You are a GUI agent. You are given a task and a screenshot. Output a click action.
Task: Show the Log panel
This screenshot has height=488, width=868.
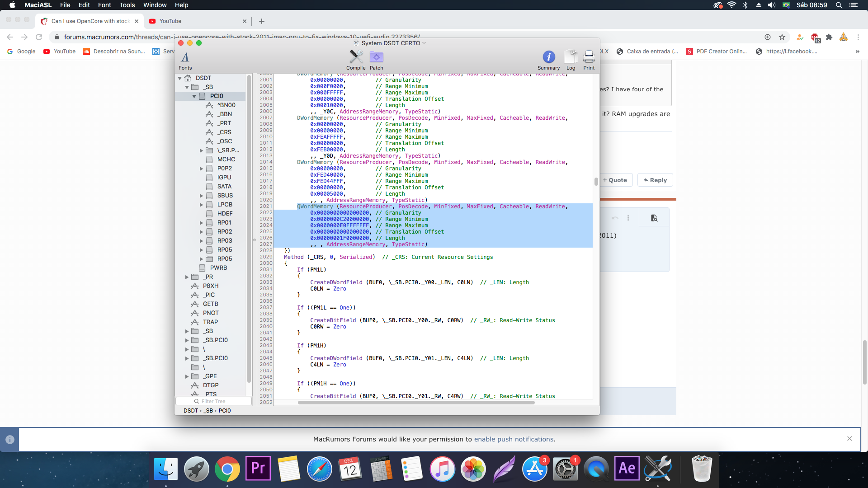tap(571, 58)
